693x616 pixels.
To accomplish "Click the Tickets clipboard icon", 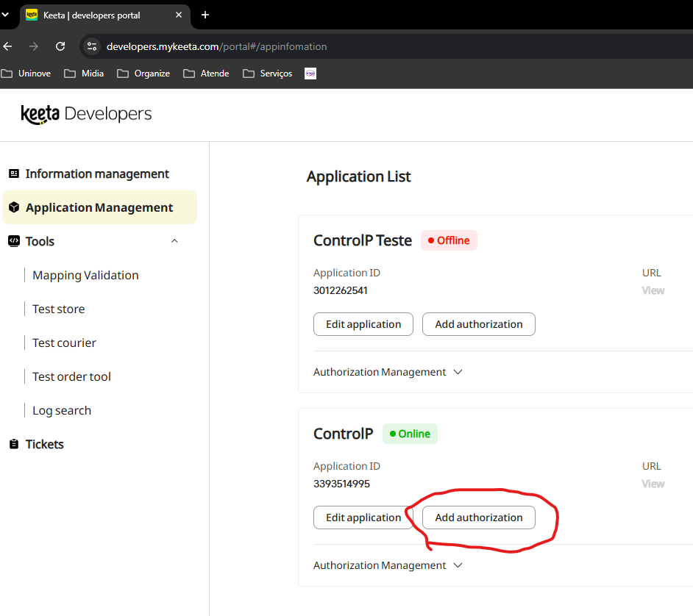I will tap(14, 444).
